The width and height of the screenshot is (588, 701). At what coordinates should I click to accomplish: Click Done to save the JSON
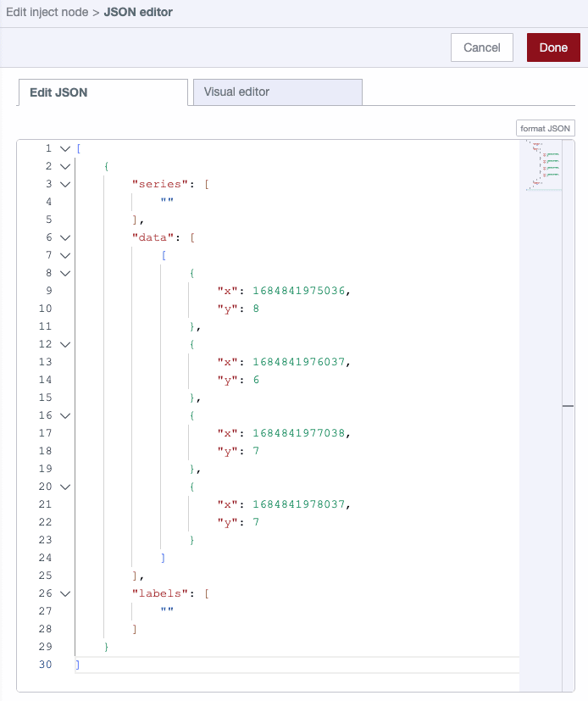(x=553, y=47)
